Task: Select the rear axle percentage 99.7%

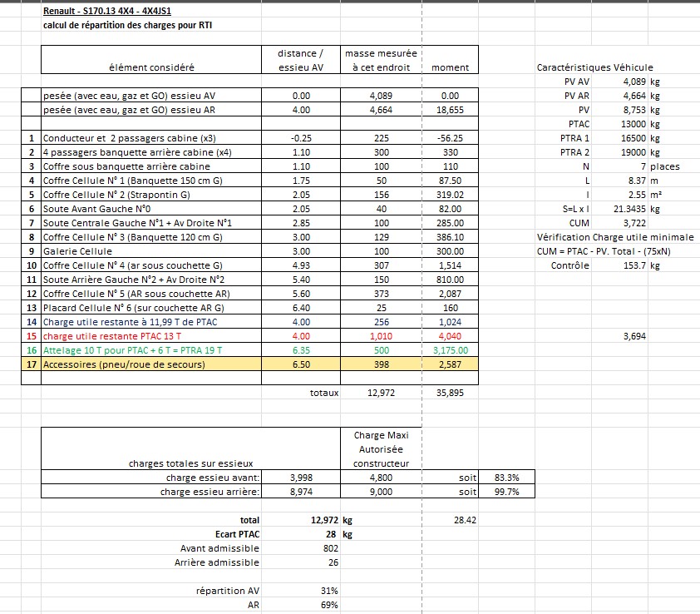Action: pos(506,492)
